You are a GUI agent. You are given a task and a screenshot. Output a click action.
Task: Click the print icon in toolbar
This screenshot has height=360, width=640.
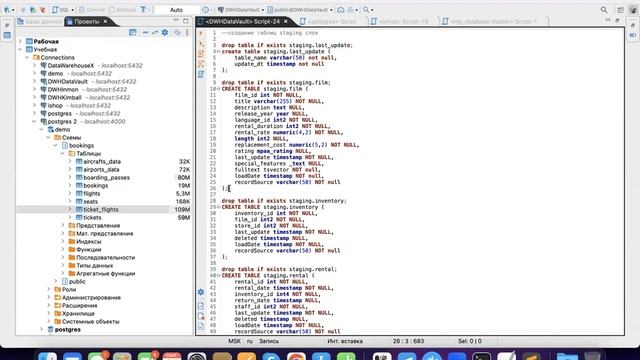tap(350, 10)
